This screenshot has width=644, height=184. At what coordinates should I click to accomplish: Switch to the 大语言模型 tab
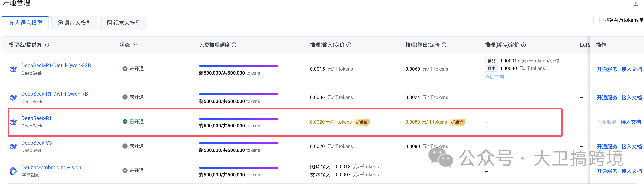click(x=25, y=23)
